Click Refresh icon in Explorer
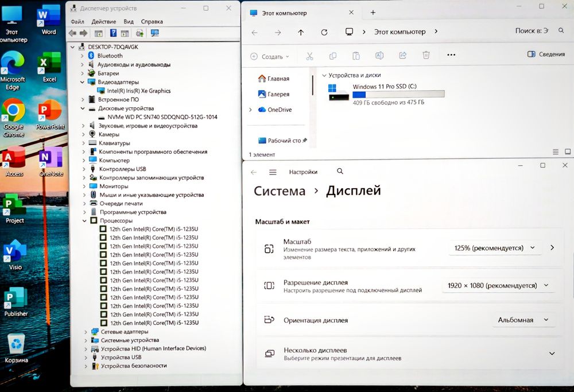Viewport: 574px width, 392px height. point(324,32)
